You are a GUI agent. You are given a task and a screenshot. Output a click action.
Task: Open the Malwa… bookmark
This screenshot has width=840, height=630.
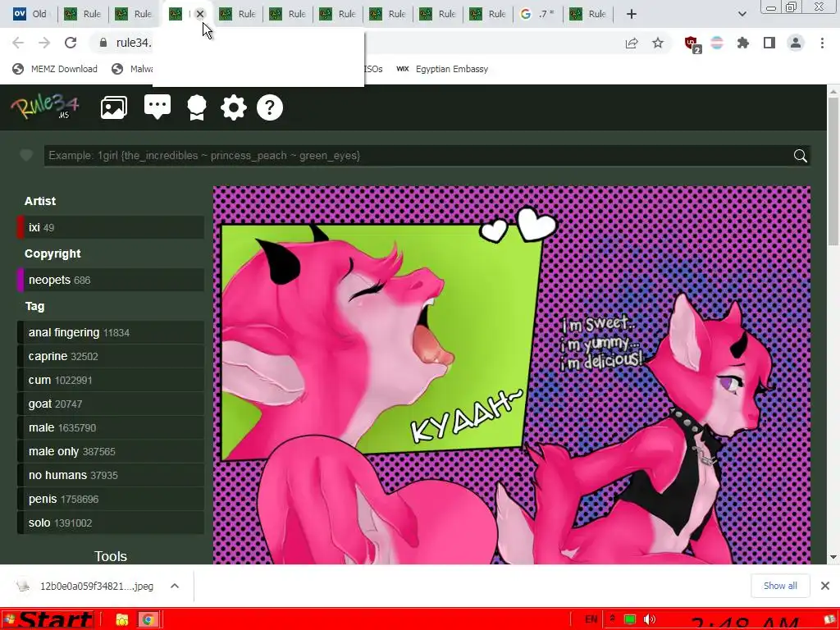tap(132, 69)
